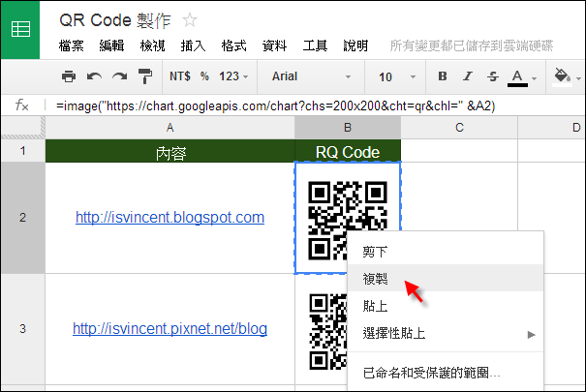This screenshot has width=586, height=392.
Task: Toggle strikethrough formatting
Action: click(x=493, y=76)
